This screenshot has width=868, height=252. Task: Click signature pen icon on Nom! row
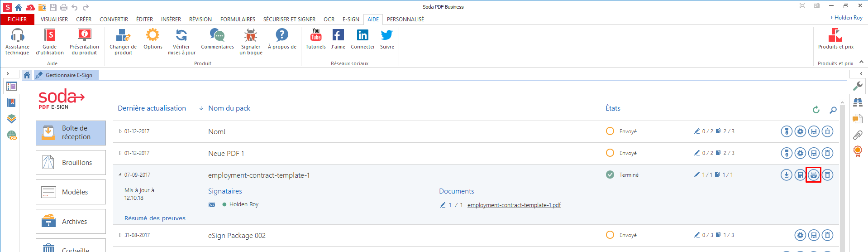[787, 131]
